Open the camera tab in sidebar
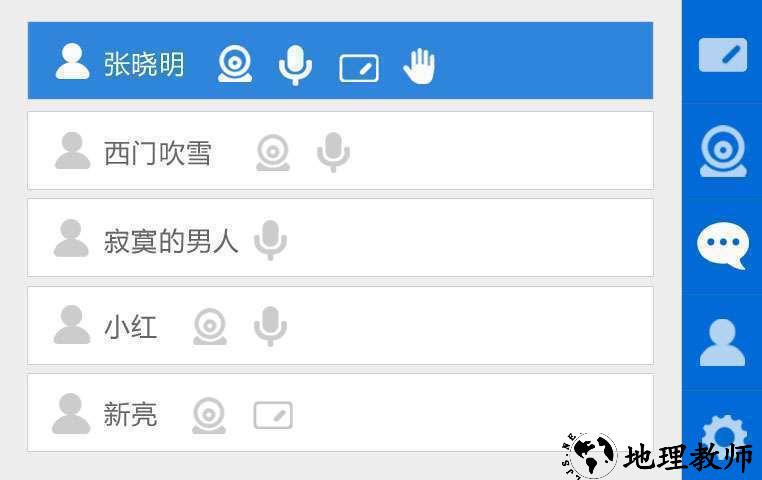762x480 pixels. (x=723, y=151)
